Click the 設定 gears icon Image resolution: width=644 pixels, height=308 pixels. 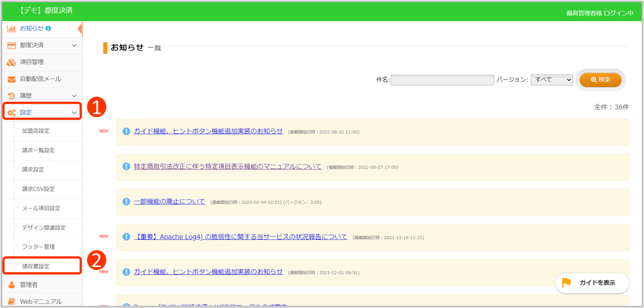[11, 113]
